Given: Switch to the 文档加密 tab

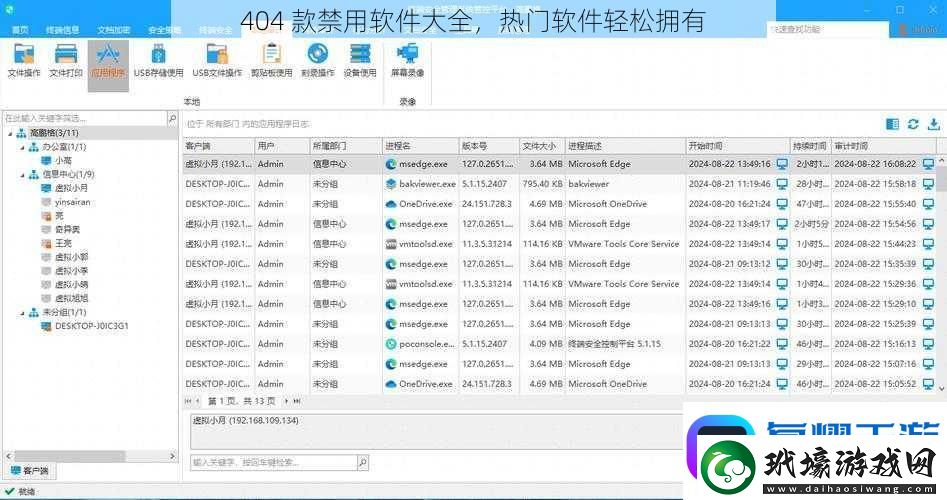Looking at the screenshot, I should pyautogui.click(x=114, y=29).
